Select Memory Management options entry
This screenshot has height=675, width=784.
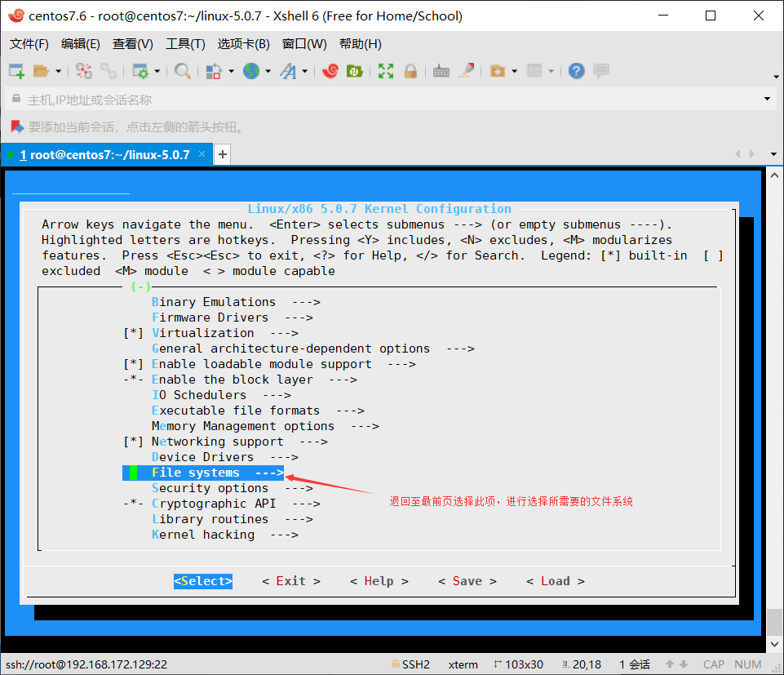(x=265, y=426)
